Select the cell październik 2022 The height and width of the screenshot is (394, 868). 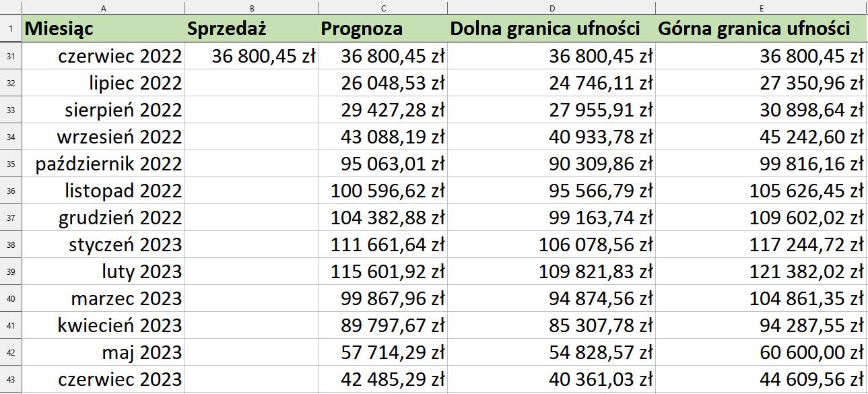103,164
